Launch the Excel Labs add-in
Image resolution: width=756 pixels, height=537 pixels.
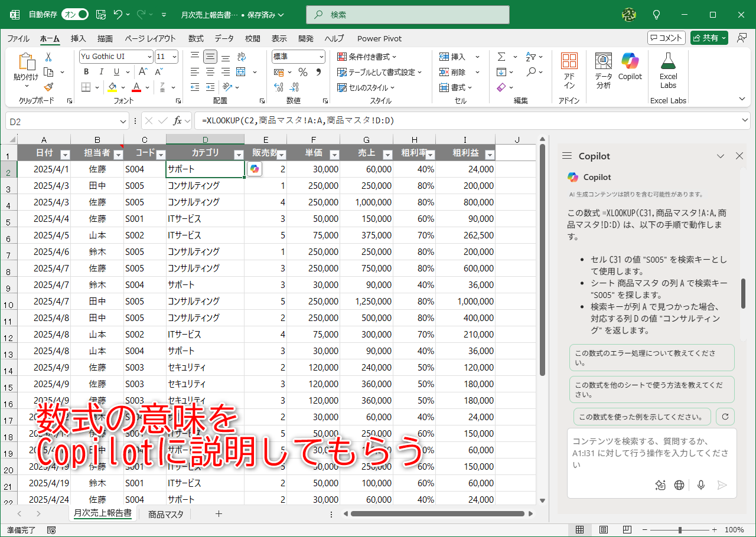(667, 70)
